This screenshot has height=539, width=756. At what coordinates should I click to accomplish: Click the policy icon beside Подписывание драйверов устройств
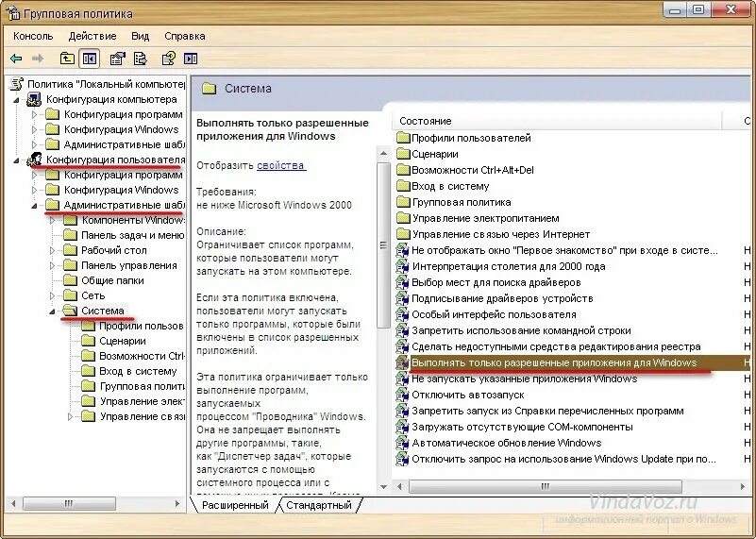click(x=402, y=298)
